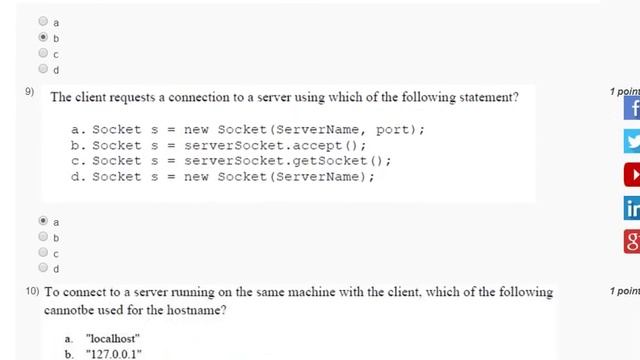Image resolution: width=640 pixels, height=360 pixels.
Task: Open the YouTube share icon
Action: 632,175
